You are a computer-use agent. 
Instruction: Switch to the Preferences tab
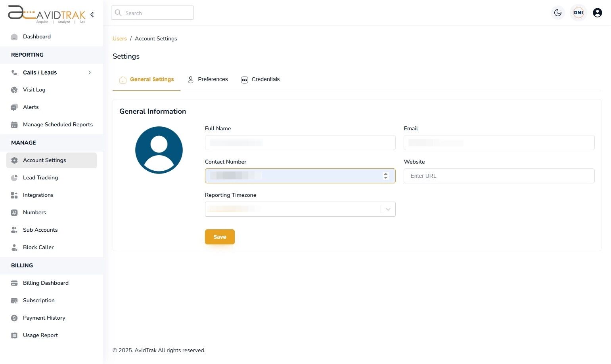click(x=213, y=79)
